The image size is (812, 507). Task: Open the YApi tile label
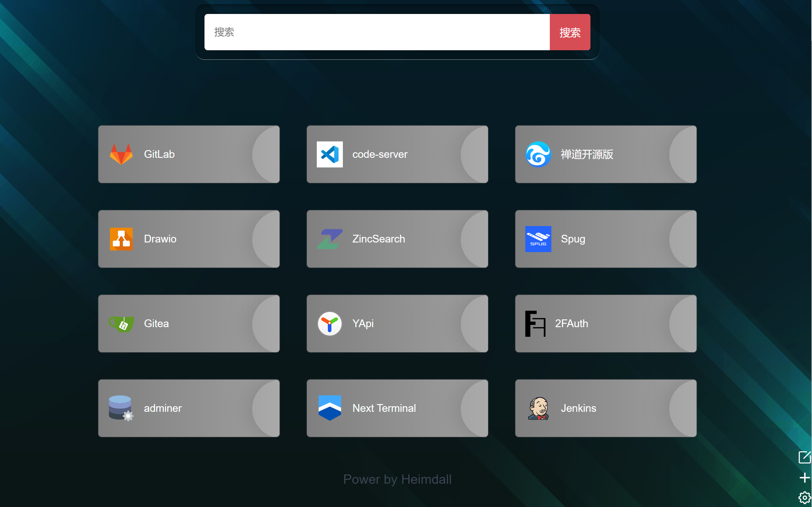[363, 324]
